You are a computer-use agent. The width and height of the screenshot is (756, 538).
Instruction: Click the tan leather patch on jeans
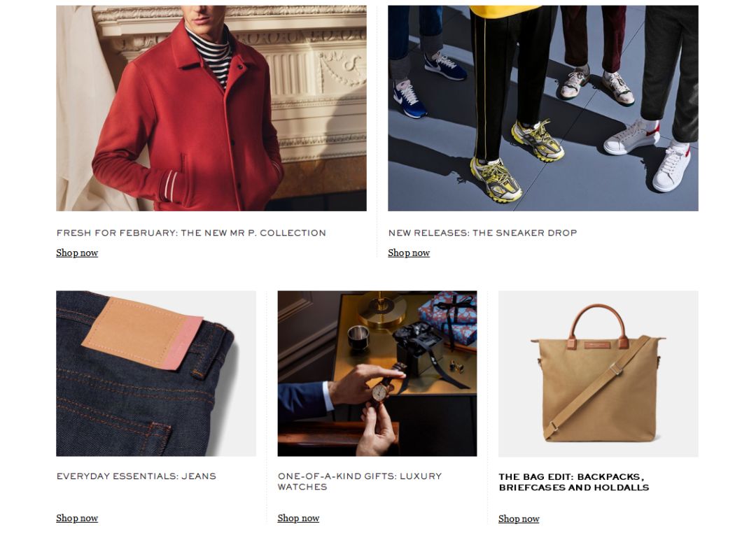pos(142,332)
